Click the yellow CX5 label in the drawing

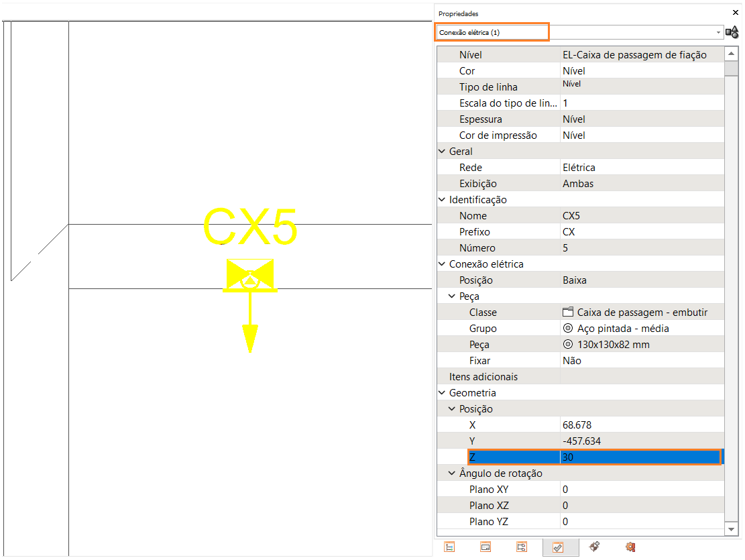[250, 227]
